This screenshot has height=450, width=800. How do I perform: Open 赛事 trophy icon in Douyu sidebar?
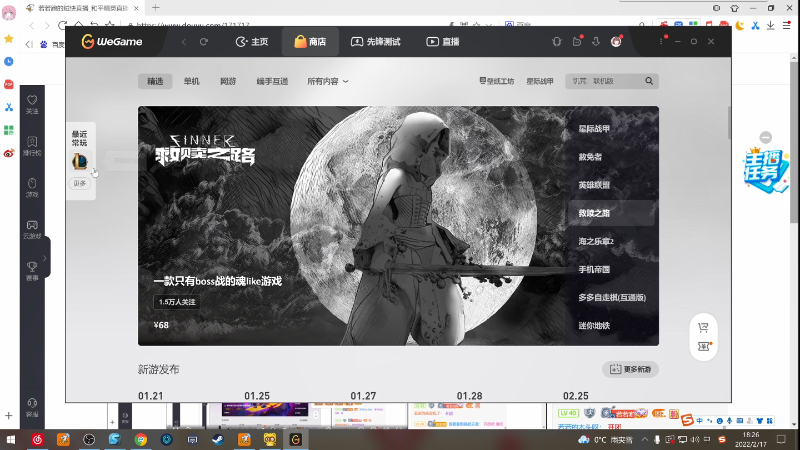[x=32, y=271]
